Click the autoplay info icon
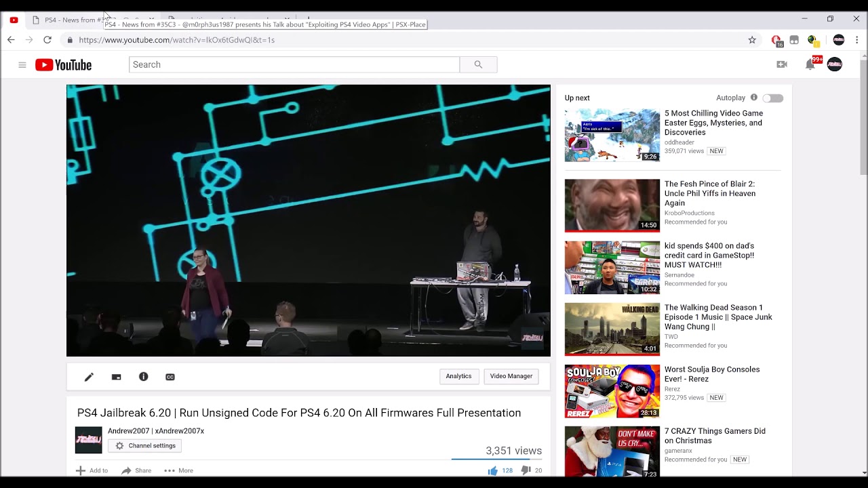Image resolution: width=868 pixels, height=488 pixels. (x=753, y=98)
